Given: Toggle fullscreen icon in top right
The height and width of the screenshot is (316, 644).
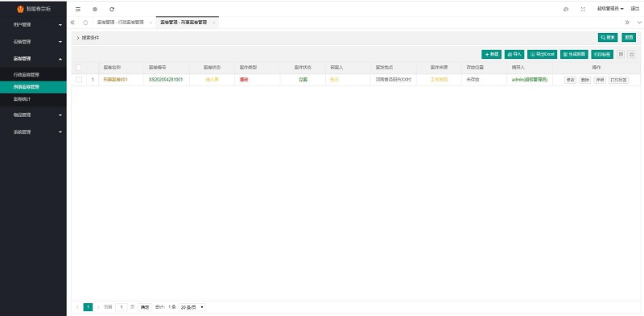Looking at the screenshot, I should [583, 9].
